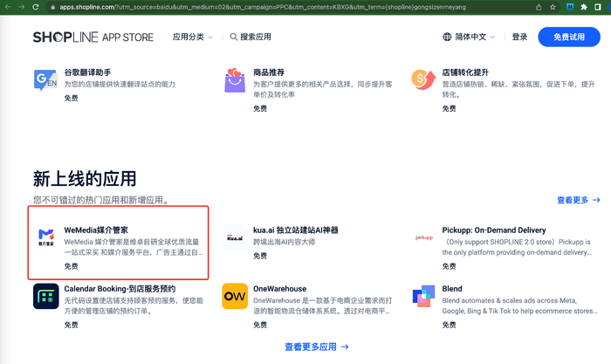The height and width of the screenshot is (364, 611).
Task: Click the browser back arrow
Action: point(7,7)
